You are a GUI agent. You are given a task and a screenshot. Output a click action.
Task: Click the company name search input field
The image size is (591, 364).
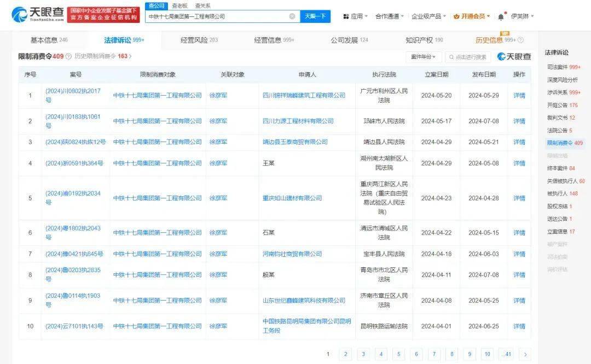coord(222,16)
